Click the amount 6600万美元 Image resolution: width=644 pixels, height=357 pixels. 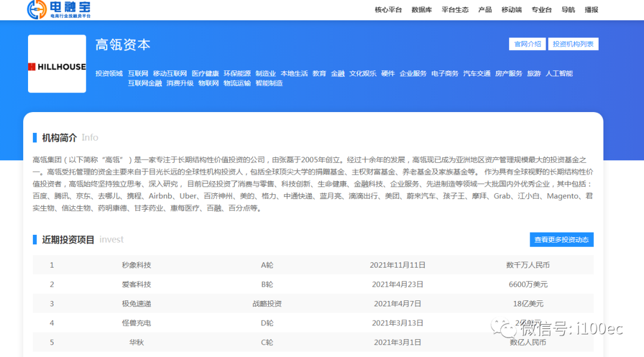[528, 284]
